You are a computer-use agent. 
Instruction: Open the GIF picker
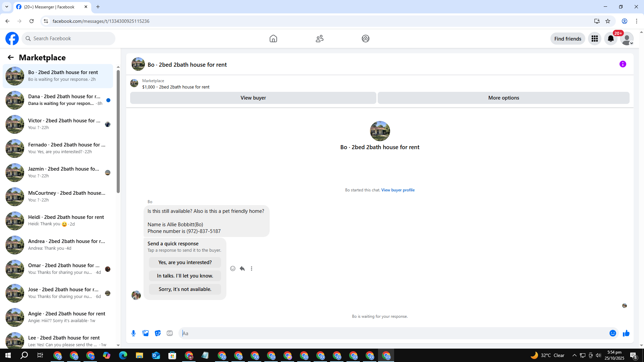point(170,333)
